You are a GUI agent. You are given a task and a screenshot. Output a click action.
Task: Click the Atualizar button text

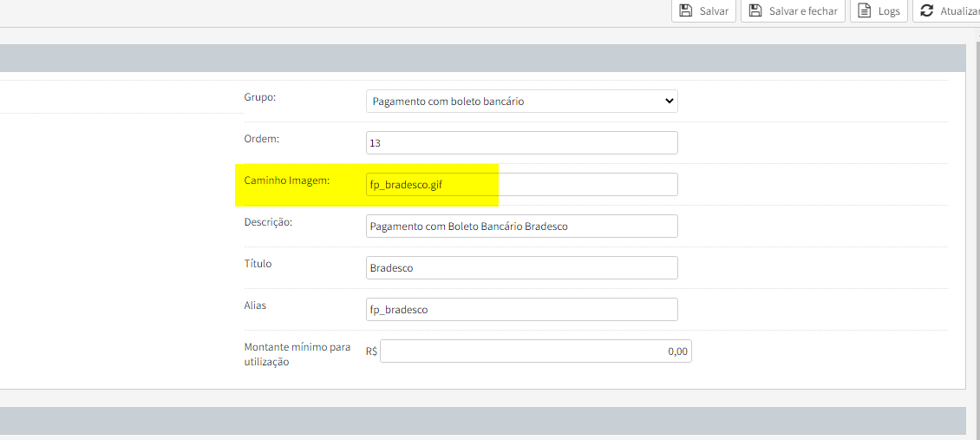click(x=960, y=11)
